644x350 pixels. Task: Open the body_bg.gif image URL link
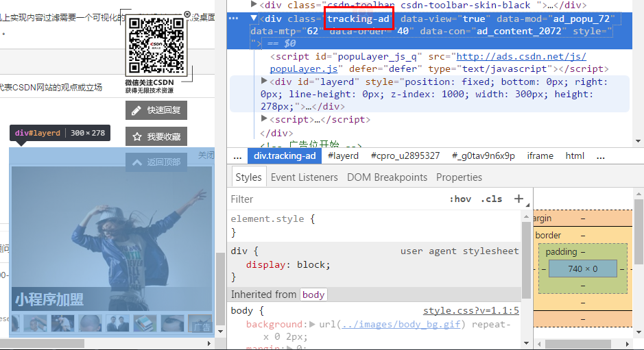pos(401,324)
